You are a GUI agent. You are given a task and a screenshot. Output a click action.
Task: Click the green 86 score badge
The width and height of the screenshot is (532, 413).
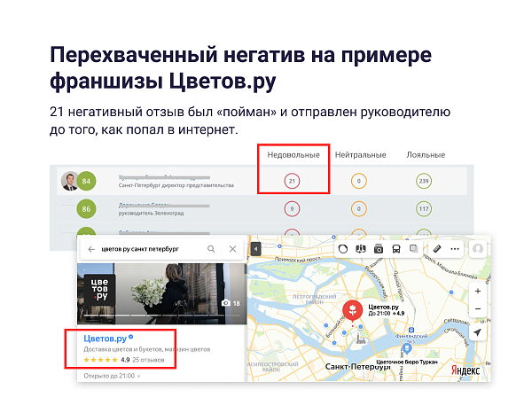86,209
